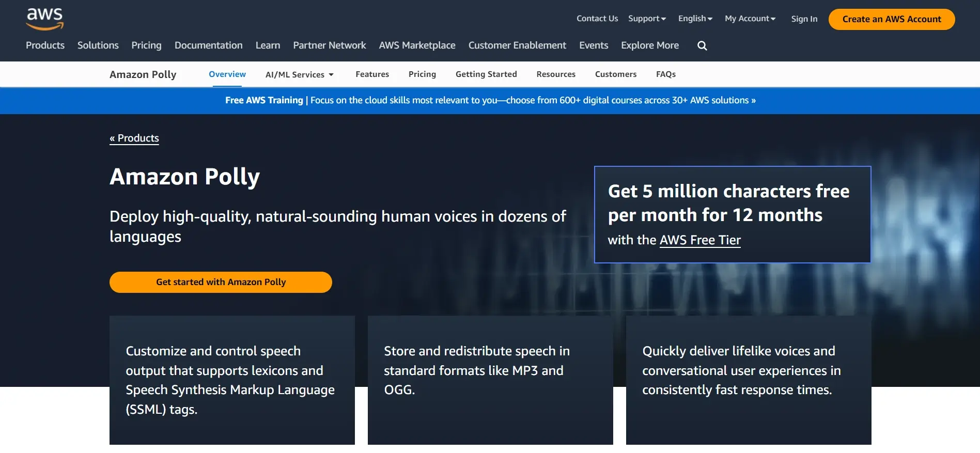Open the Learn menu
The width and height of the screenshot is (980, 453).
pyautogui.click(x=268, y=45)
